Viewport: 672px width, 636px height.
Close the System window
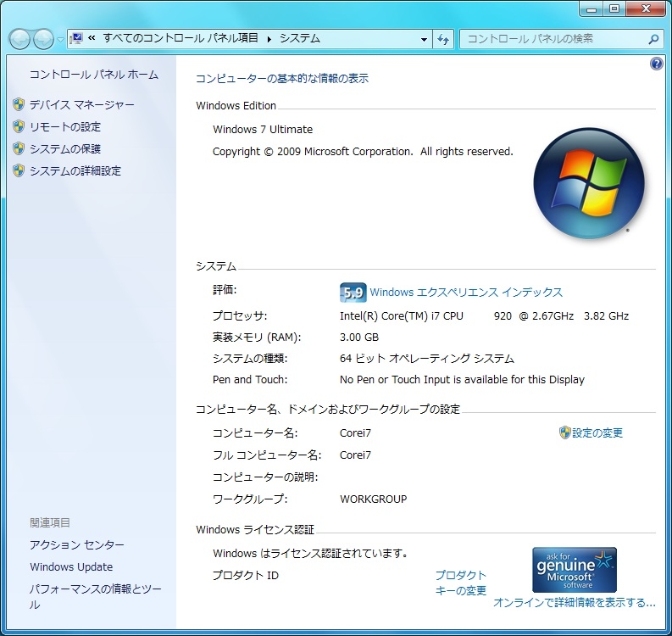point(646,9)
